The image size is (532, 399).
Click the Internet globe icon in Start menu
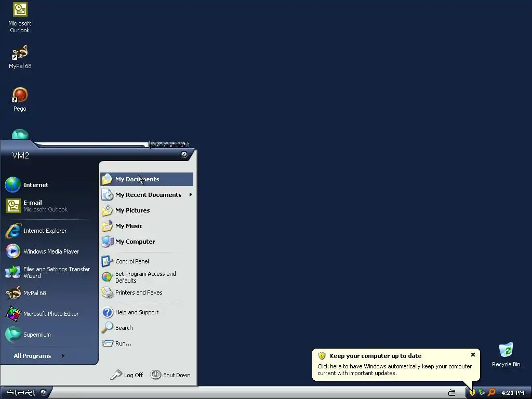(x=13, y=185)
